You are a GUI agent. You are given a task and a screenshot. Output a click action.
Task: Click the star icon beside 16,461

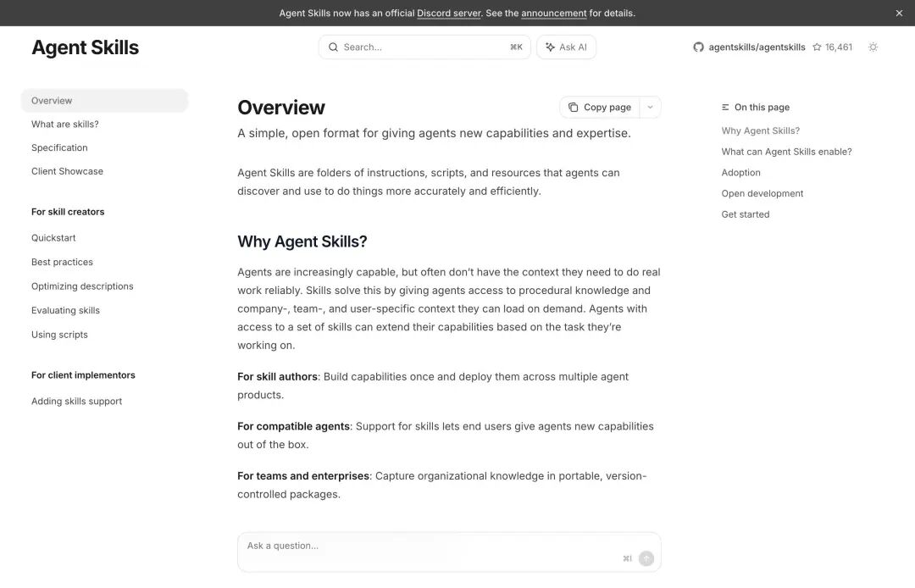(817, 47)
